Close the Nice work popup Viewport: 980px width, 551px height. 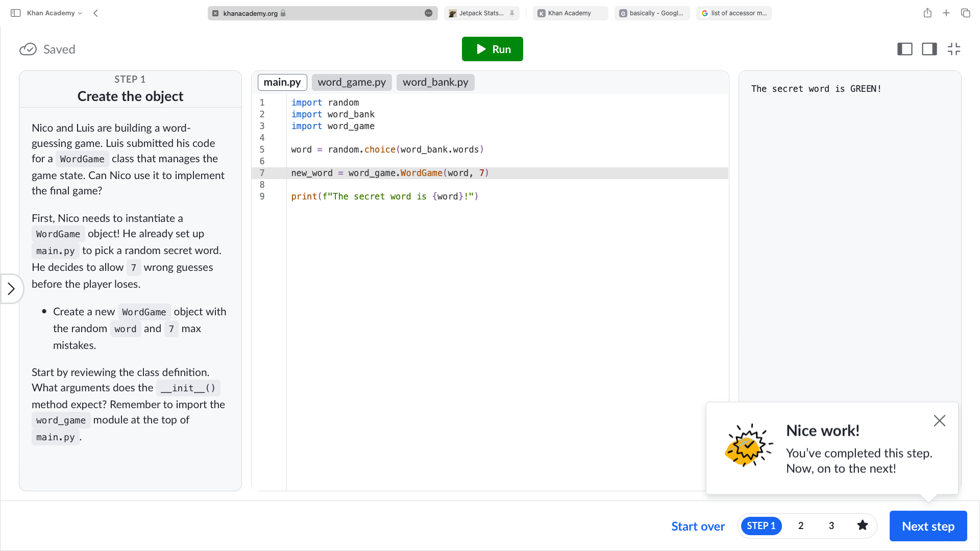pyautogui.click(x=940, y=421)
